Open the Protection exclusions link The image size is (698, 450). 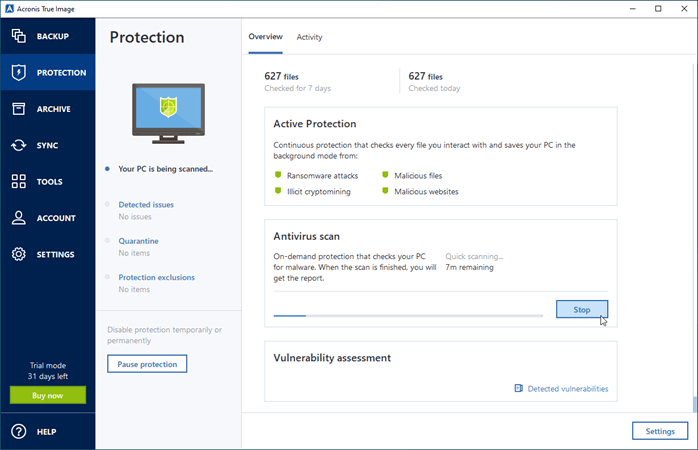pos(156,277)
